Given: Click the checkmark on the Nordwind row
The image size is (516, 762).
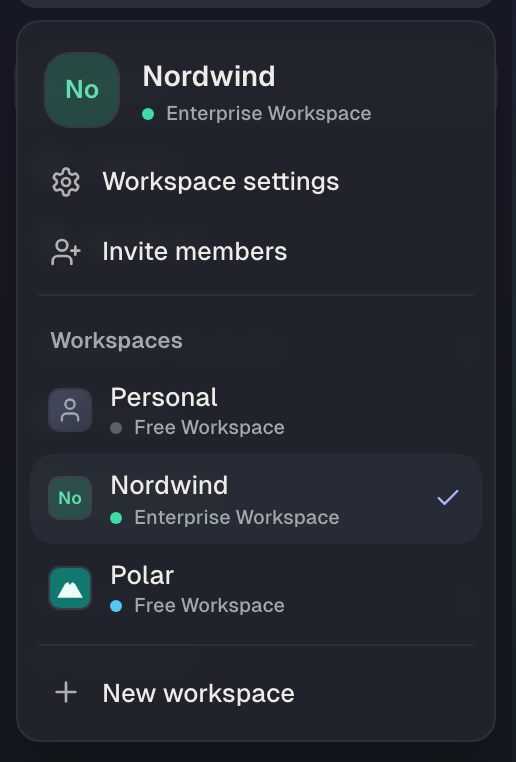Looking at the screenshot, I should tap(448, 497).
